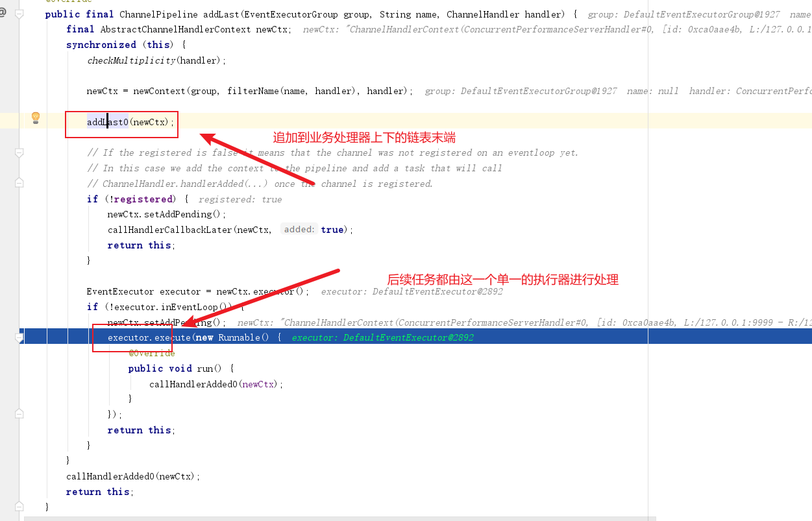Screen dimensions: 812x521
Task: Place cursor on addLast0(newCtx) statement
Action: (130, 122)
